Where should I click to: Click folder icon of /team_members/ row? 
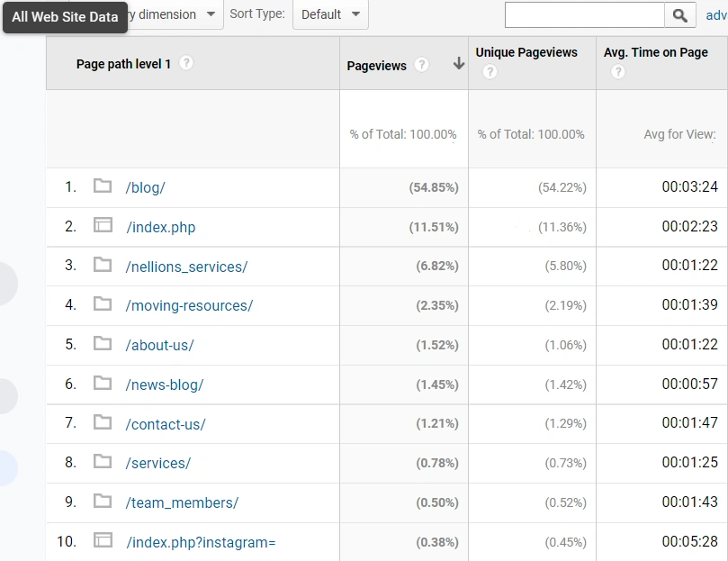click(103, 501)
